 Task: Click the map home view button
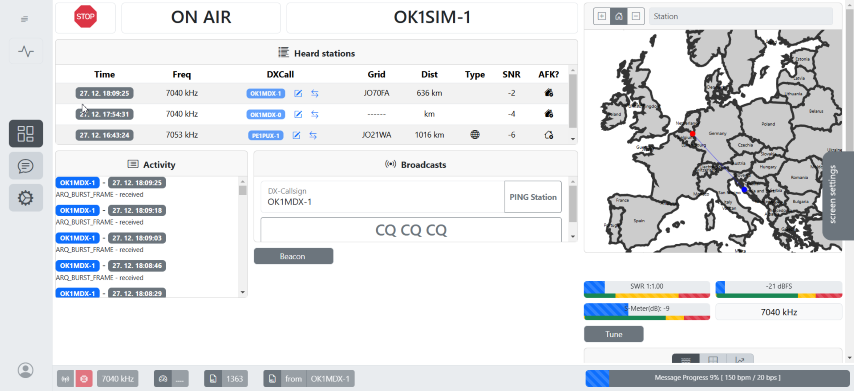[x=618, y=16]
